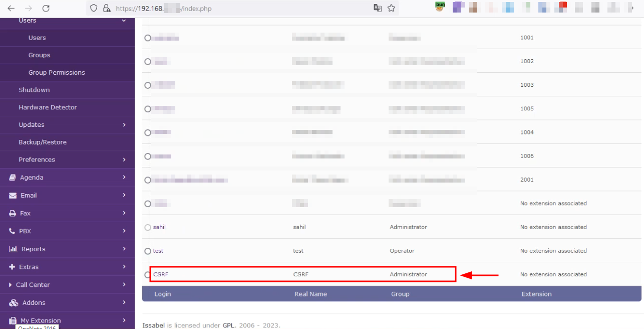Click the Real Name column header
The height and width of the screenshot is (329, 644).
pos(310,294)
